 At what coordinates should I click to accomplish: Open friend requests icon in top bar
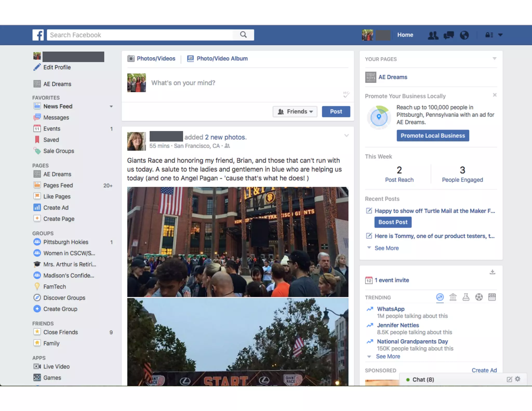(433, 35)
